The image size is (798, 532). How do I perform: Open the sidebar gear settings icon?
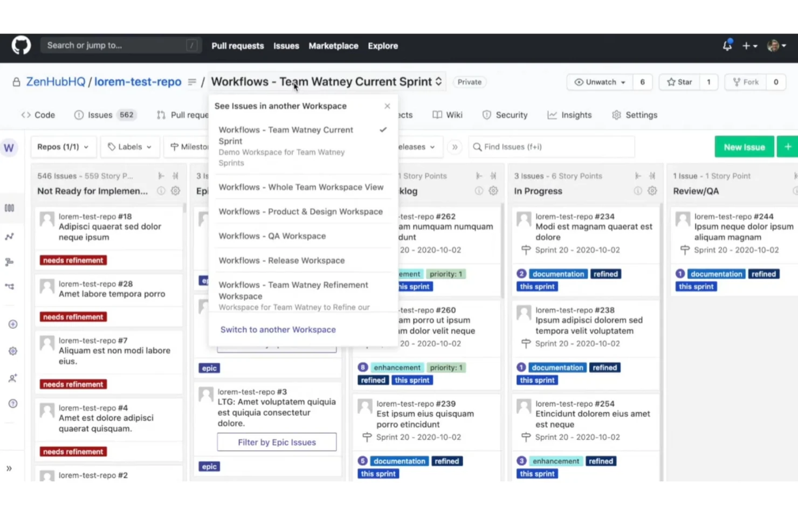pos(13,351)
